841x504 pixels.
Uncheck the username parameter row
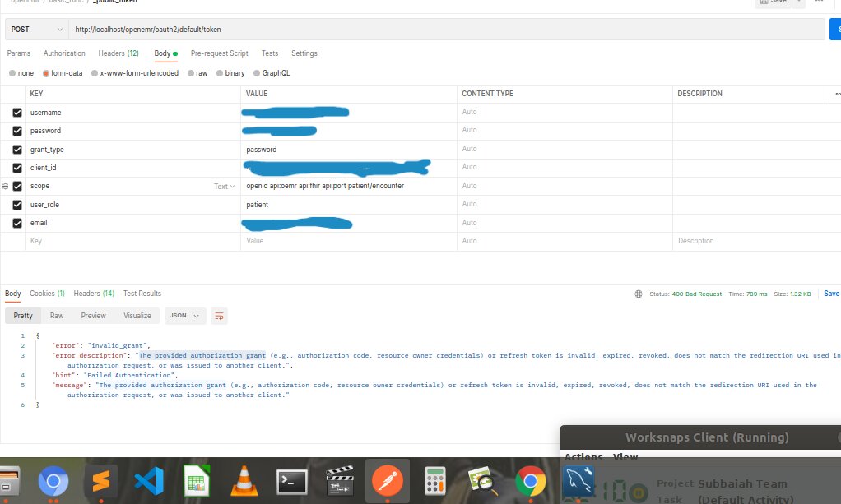click(x=19, y=113)
